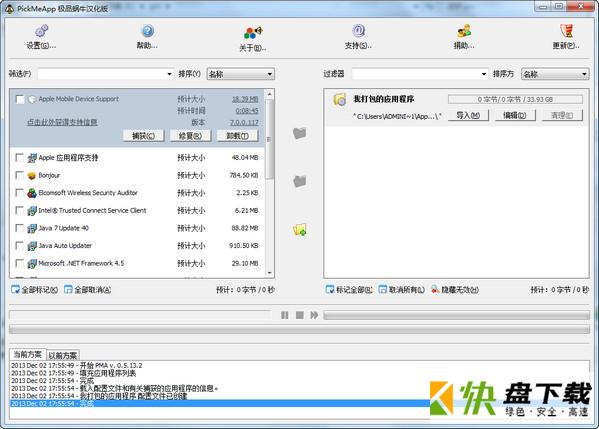The image size is (599, 429).
Task: Click the 清理(E) clean button
Action: click(x=562, y=115)
